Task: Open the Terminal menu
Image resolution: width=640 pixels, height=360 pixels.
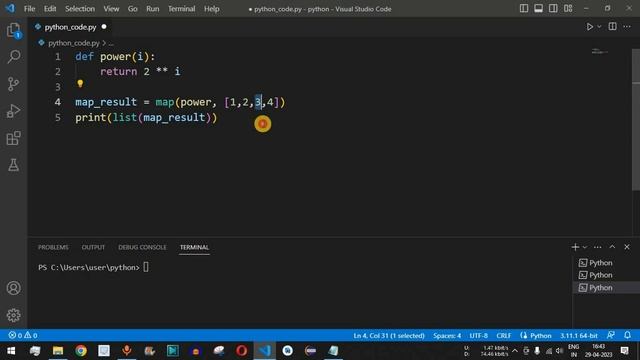Action: [182, 9]
